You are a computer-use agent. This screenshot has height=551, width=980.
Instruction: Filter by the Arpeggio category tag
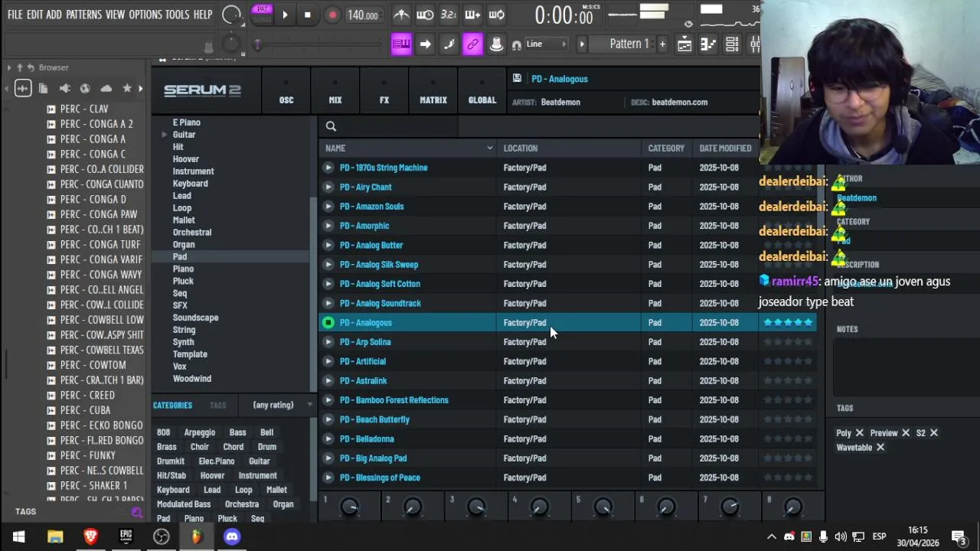click(x=200, y=432)
